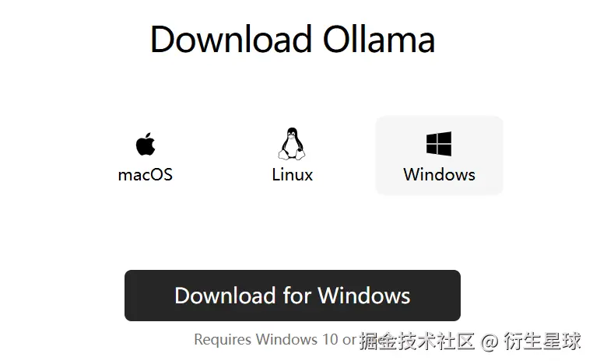Image resolution: width=593 pixels, height=364 pixels.
Task: Switch to the Linux download option
Action: click(x=293, y=156)
